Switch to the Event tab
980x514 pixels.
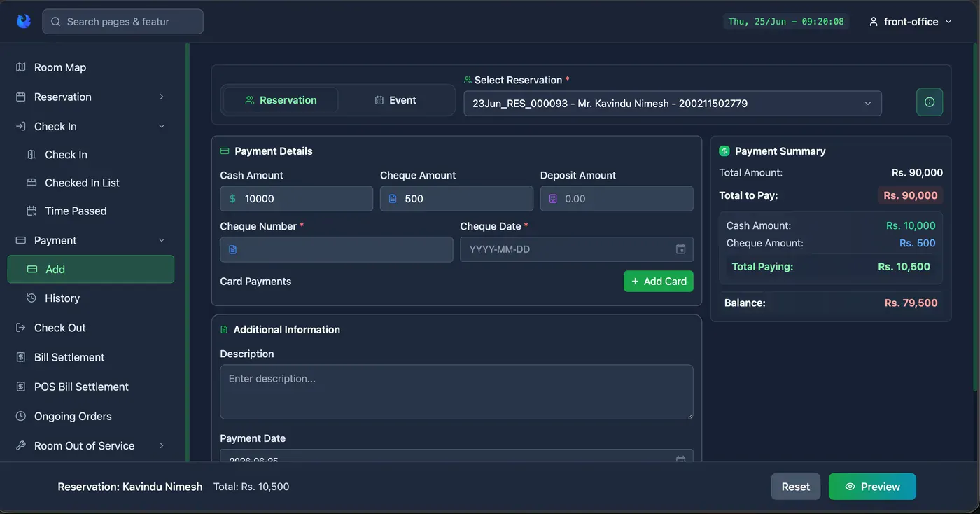coord(395,100)
